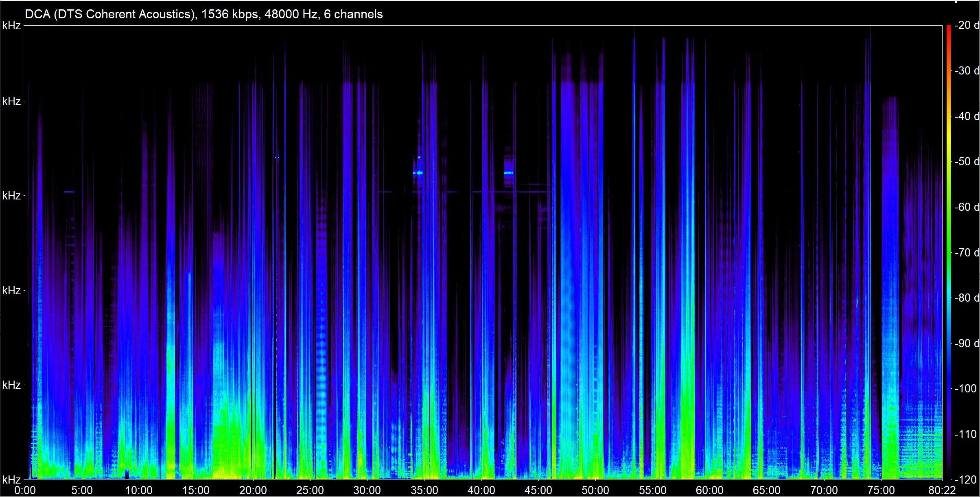The image size is (980, 497).
Task: Click the 10:00 time axis label
Action: pos(139,490)
